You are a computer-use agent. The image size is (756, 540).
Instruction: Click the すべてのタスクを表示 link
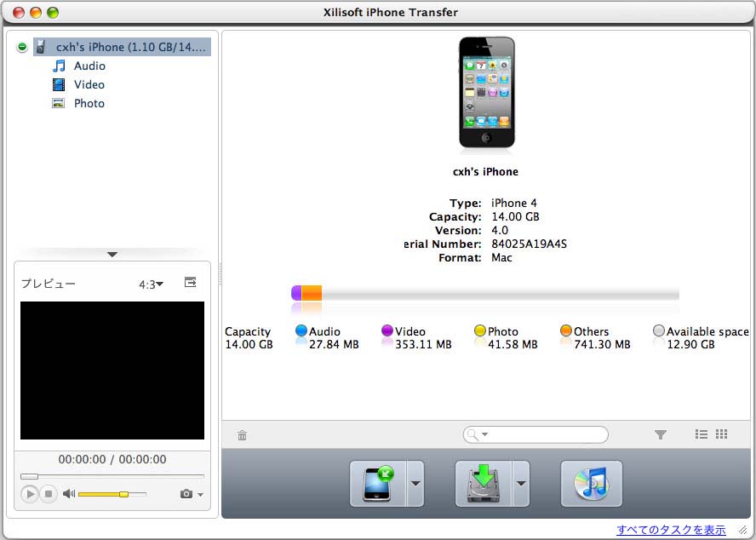[671, 530]
